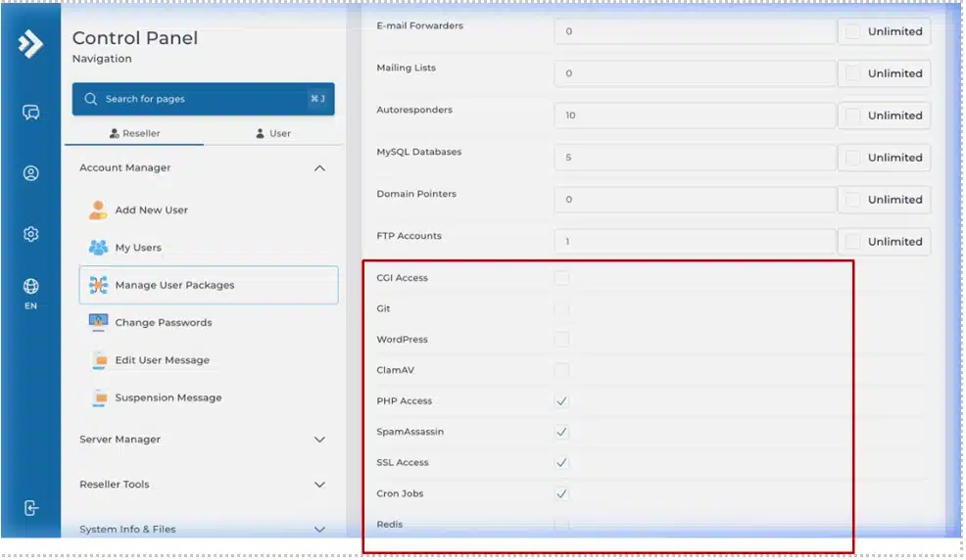Click the Control Panel heading text
The width and height of the screenshot is (966, 560).
(x=135, y=38)
